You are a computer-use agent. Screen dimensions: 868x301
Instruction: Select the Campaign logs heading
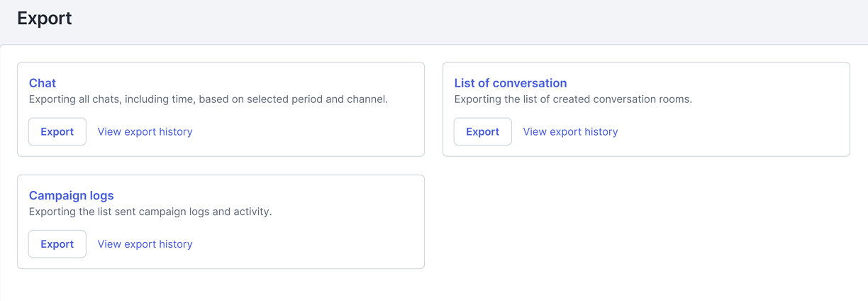(71, 195)
